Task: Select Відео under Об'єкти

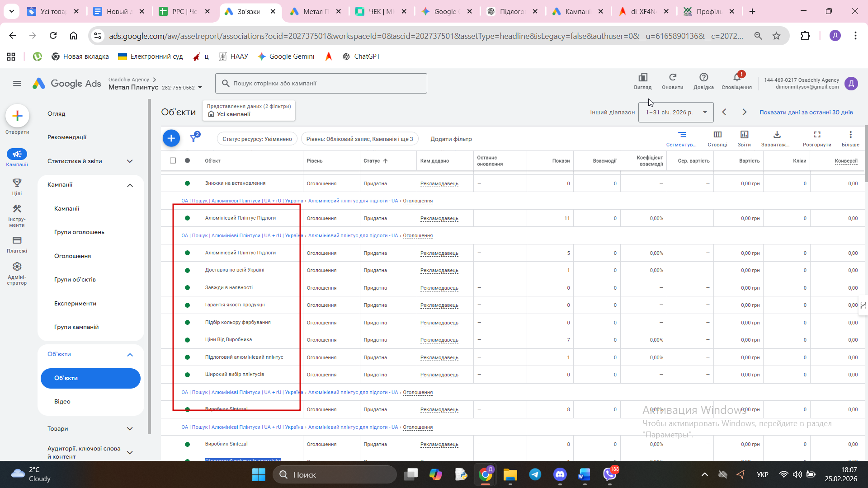Action: [62, 402]
